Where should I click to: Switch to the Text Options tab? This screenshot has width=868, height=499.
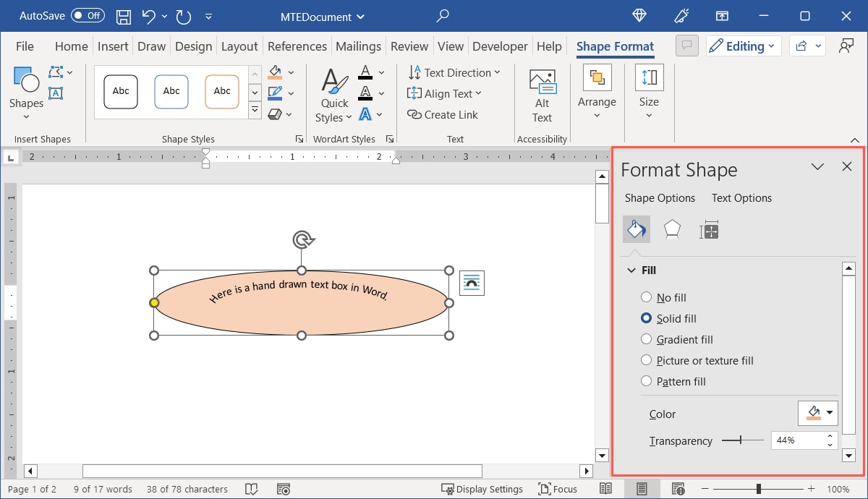[x=741, y=197]
